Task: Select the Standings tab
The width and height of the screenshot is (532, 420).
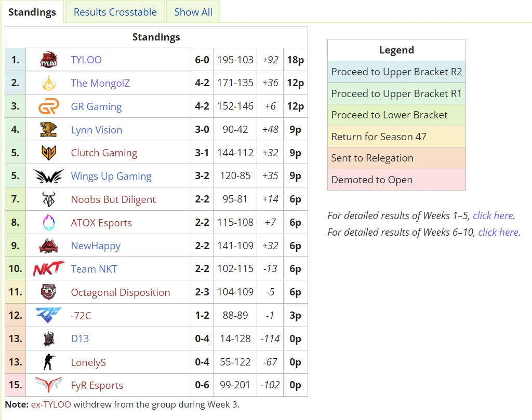Action: (x=32, y=12)
